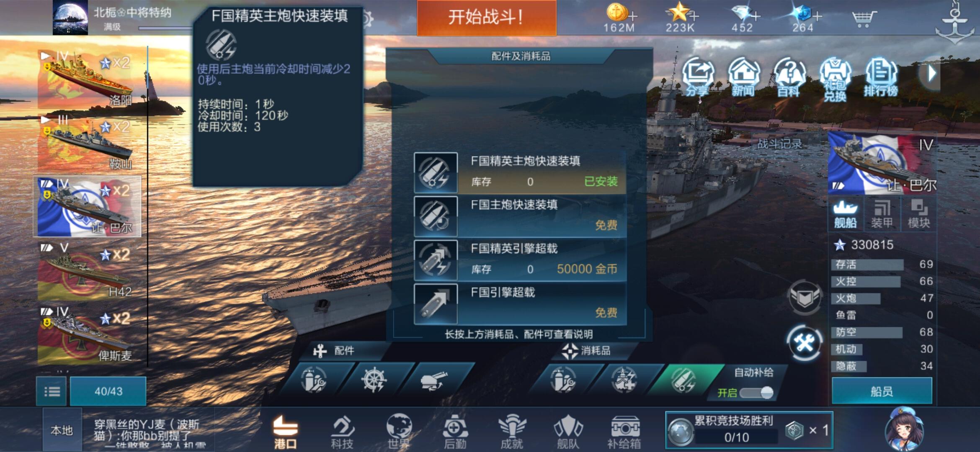Image resolution: width=980 pixels, height=452 pixels.
Task: Open the shopping cart store icon
Action: click(864, 18)
